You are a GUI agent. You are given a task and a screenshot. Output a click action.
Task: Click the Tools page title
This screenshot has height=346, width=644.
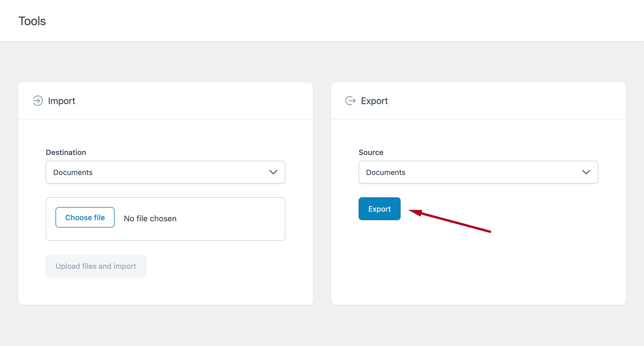pyautogui.click(x=32, y=21)
